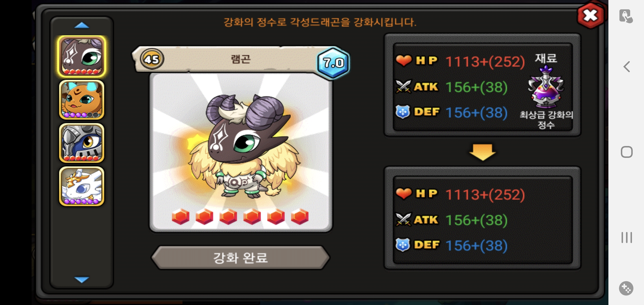Tap the 최상급 강화의 정수 potion icon
Image resolution: width=644 pixels, height=305 pixels.
pos(546,87)
